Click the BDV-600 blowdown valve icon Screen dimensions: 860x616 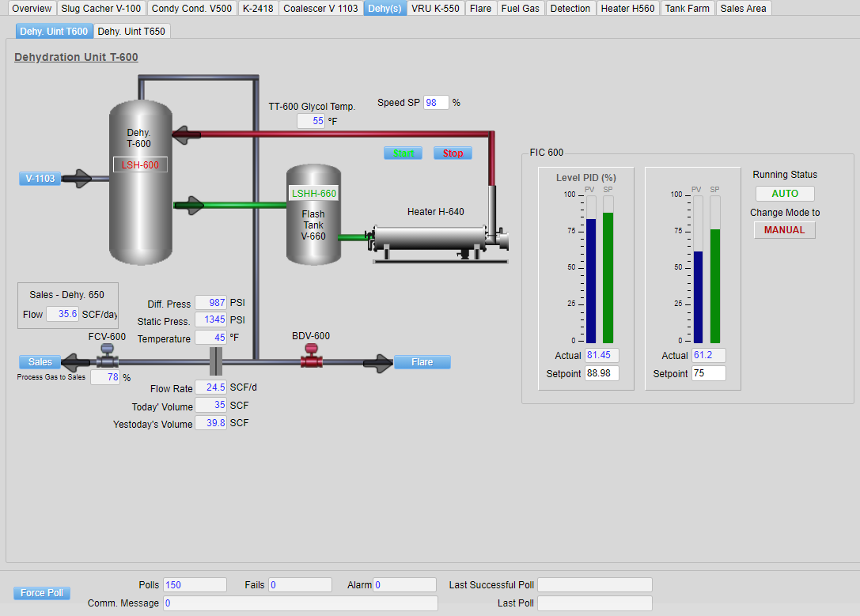[311, 356]
